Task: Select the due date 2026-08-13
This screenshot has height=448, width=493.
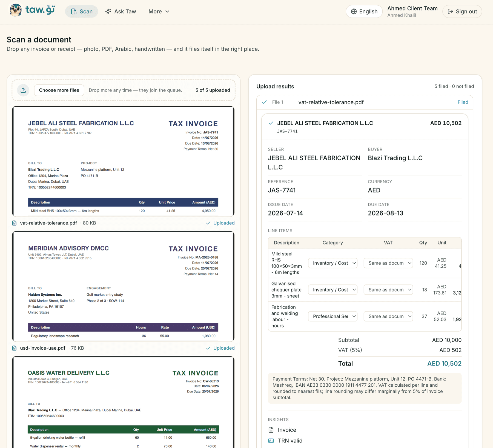Action: pyautogui.click(x=385, y=213)
